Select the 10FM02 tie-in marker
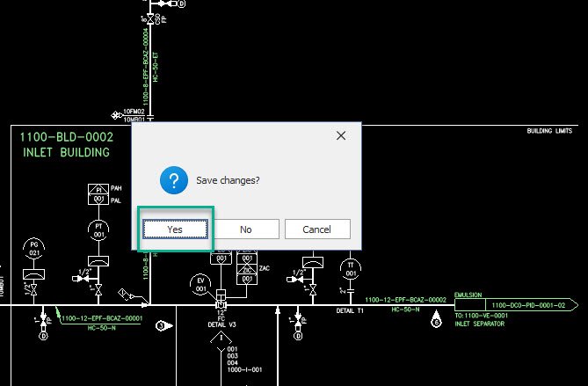 pos(134,111)
